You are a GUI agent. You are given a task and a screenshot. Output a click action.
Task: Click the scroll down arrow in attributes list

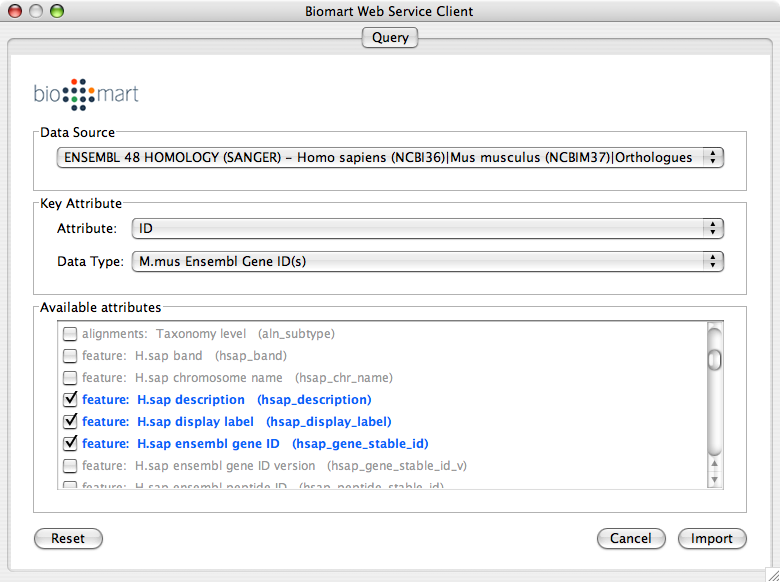click(714, 481)
